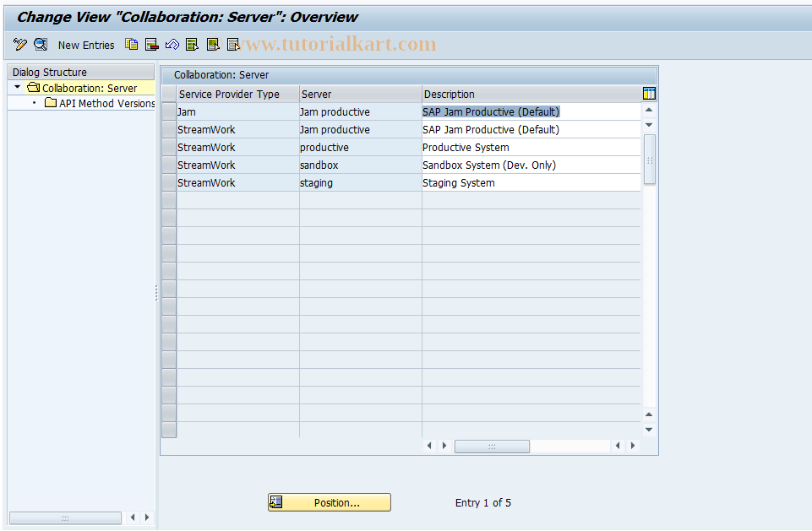
Task: Select Collaboration: Server folder in tree
Action: [x=83, y=88]
